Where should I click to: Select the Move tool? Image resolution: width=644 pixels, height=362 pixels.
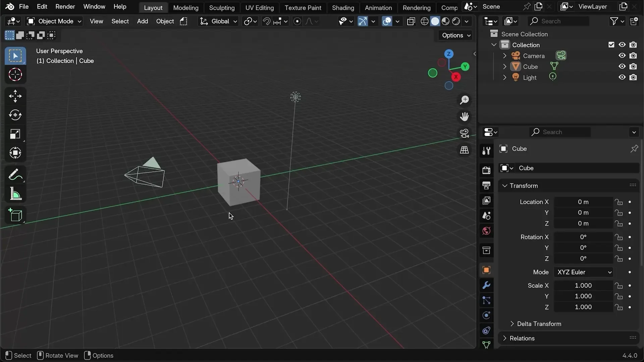pyautogui.click(x=15, y=96)
